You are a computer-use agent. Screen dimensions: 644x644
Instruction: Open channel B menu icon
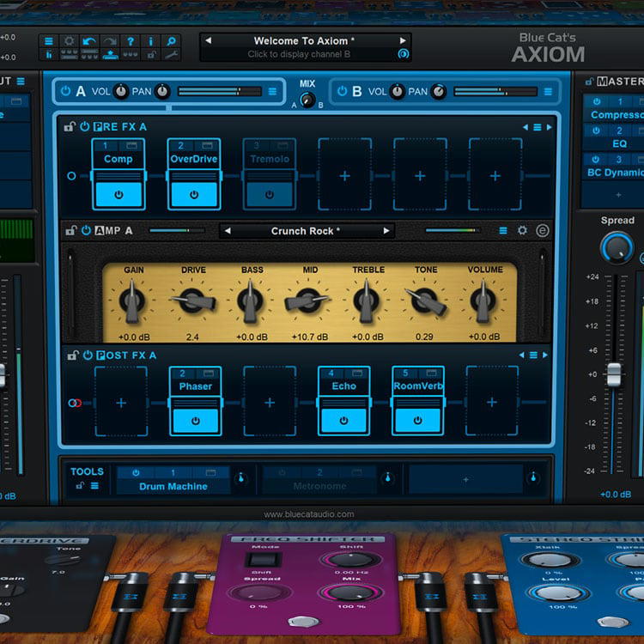coord(548,92)
